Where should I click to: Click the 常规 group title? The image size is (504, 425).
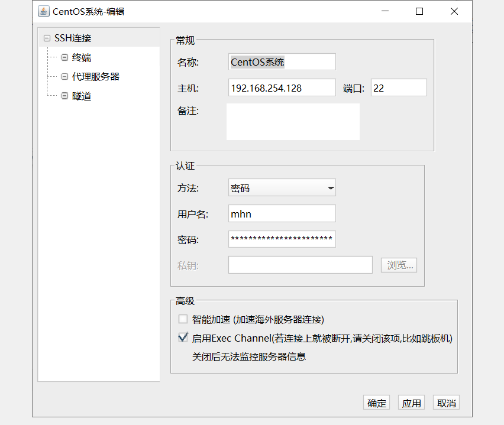tap(185, 40)
